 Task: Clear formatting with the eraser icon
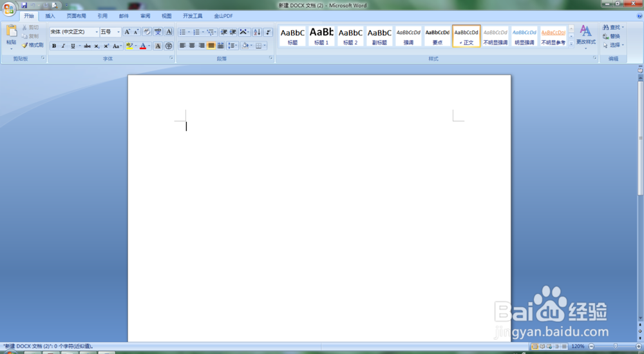147,32
